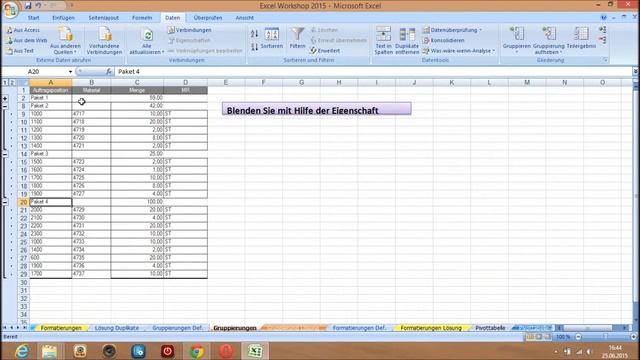Click Duplikate entfernen
Viewport: 640px width, 360px height.
click(x=407, y=41)
